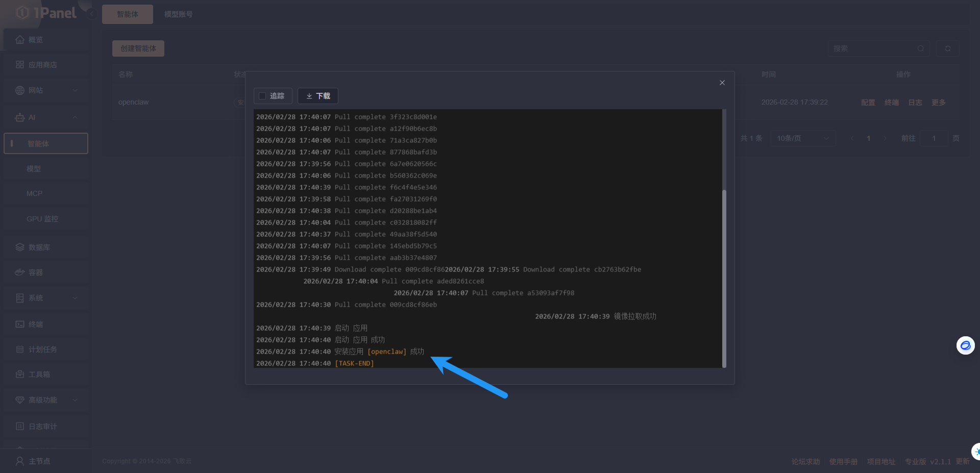Collapse the AI sidebar section
Viewport: 980px width, 473px height.
[x=75, y=117]
